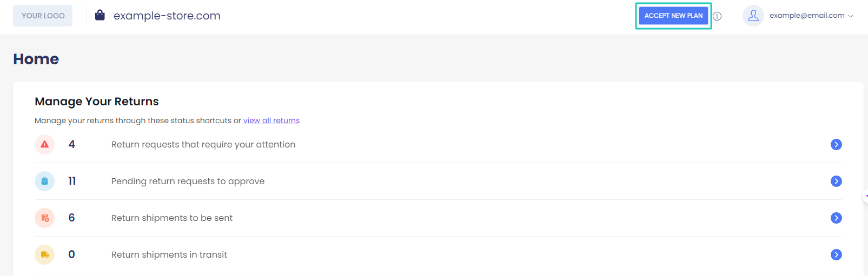Open pending return requests arrow
Viewport: 868px width, 276px height.
pos(836,181)
